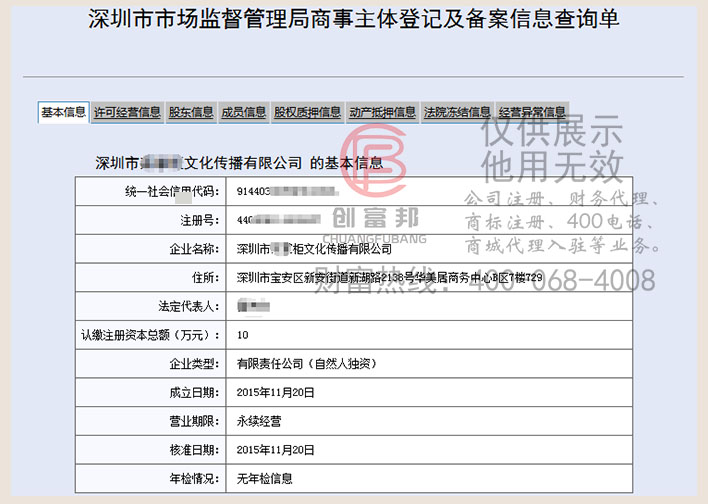Viewport: 708px width, 504px height.
Task: Click the 企业名称 label
Action: pos(194,249)
